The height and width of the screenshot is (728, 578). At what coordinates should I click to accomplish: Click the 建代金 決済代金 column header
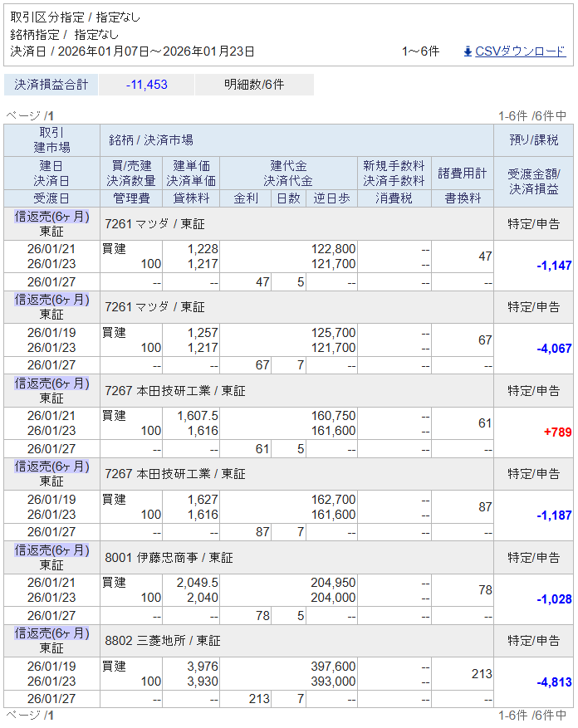point(288,173)
